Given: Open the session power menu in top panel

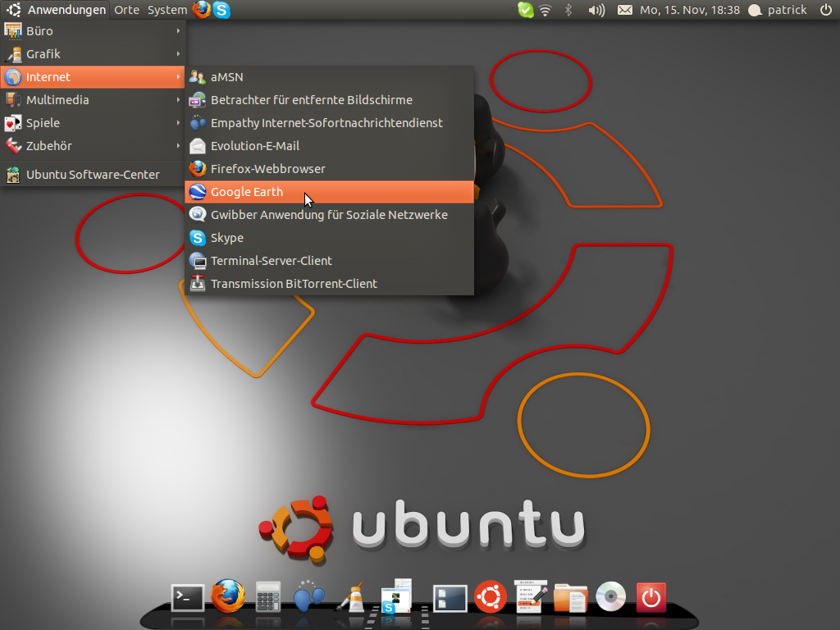Looking at the screenshot, I should tap(826, 10).
